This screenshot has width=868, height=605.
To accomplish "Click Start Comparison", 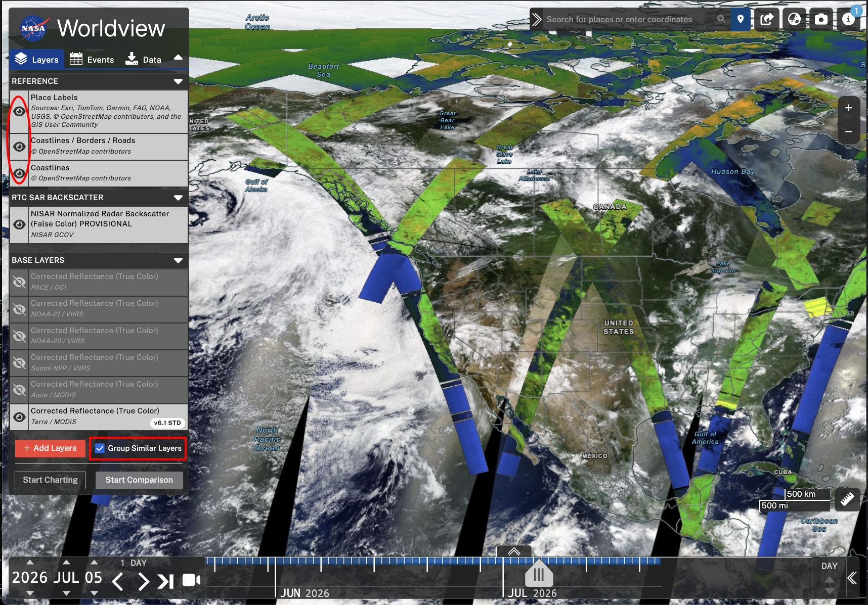I will (139, 480).
